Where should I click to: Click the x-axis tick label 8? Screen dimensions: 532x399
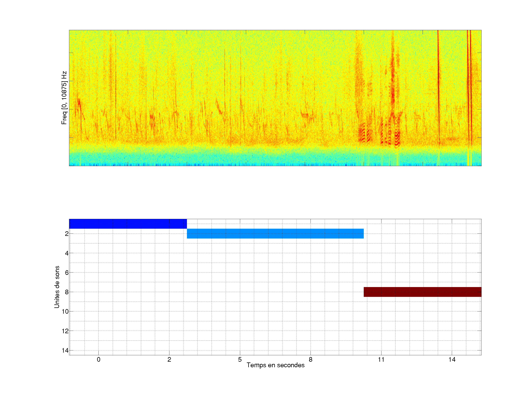(311, 359)
